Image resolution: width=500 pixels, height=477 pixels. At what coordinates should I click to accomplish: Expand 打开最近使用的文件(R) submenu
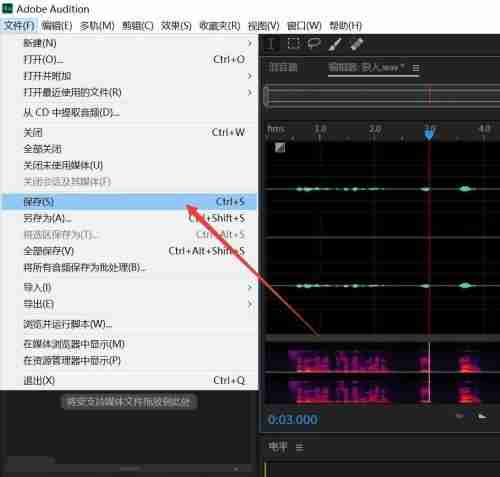coord(129,92)
